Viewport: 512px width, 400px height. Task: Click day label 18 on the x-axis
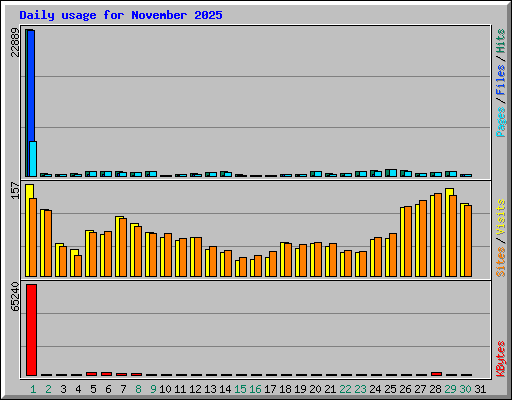(x=285, y=389)
